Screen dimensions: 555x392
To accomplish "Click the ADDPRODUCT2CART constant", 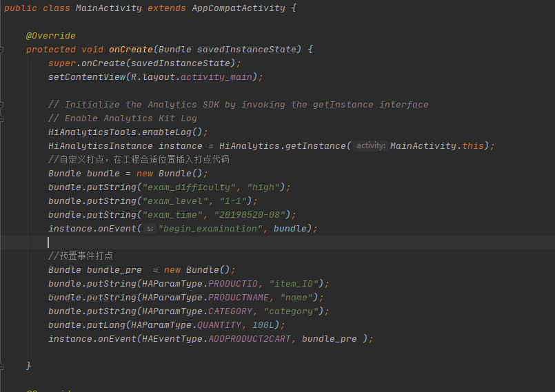I will pos(250,339).
